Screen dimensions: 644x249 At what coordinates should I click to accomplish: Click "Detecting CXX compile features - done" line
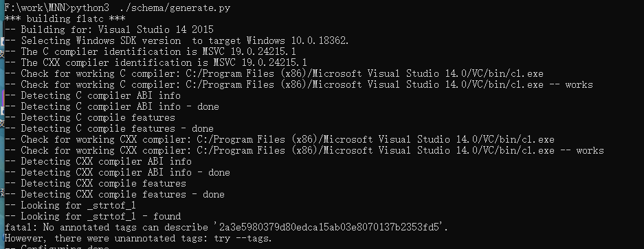point(115,194)
